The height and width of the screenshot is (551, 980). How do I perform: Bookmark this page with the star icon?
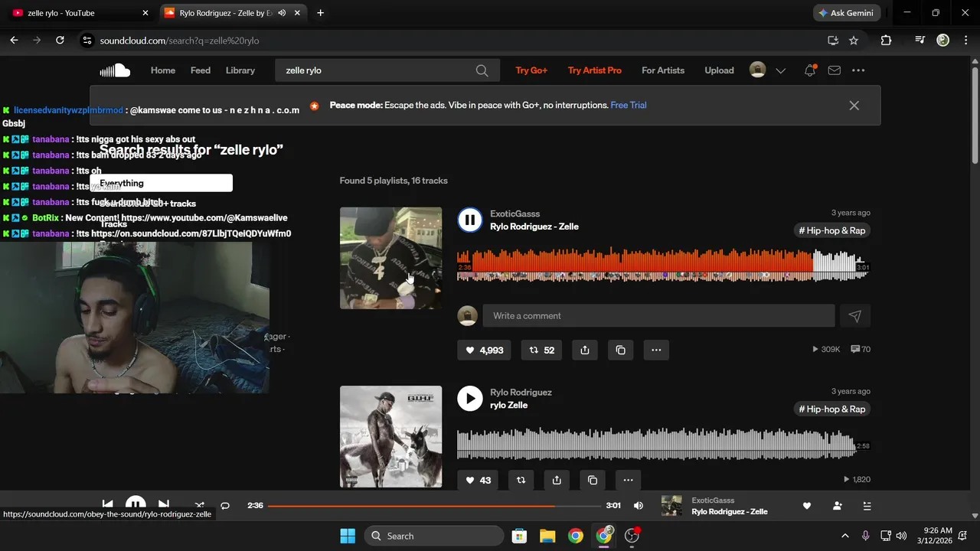(x=854, y=41)
